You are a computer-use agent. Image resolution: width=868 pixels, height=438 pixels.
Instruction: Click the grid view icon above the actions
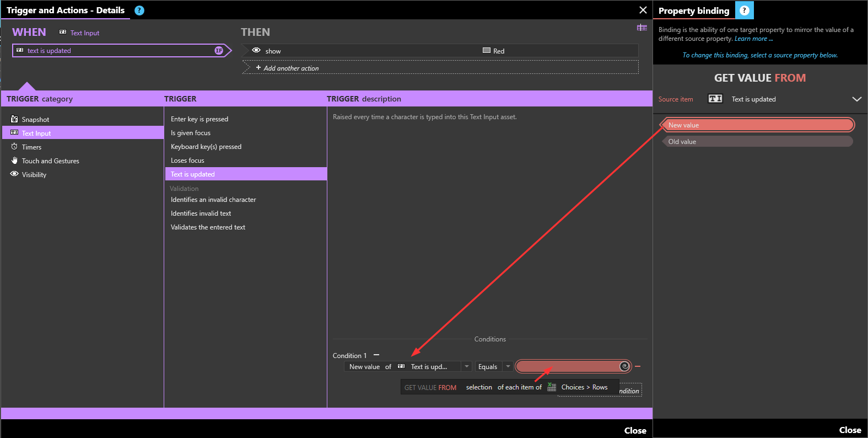(642, 28)
